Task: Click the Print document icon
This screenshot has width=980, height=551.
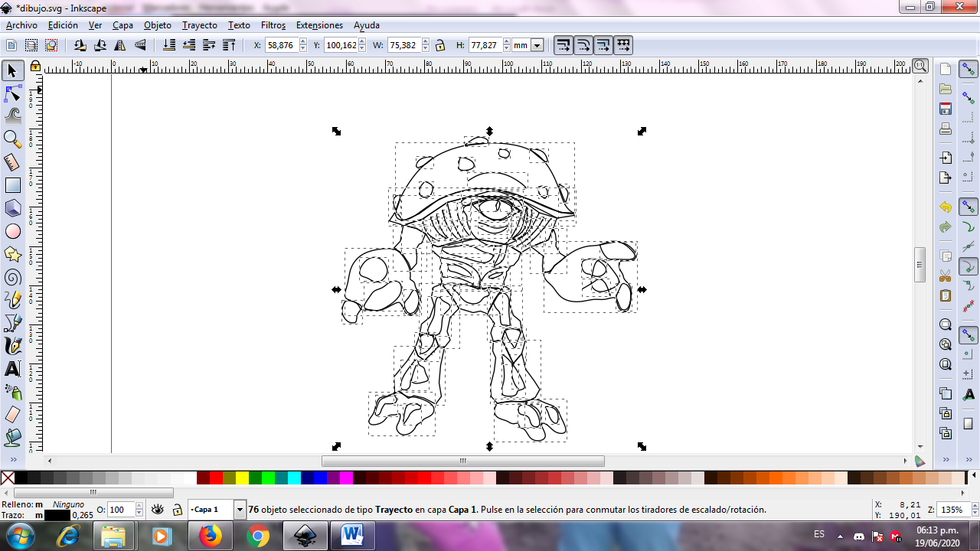Action: pos(946,129)
